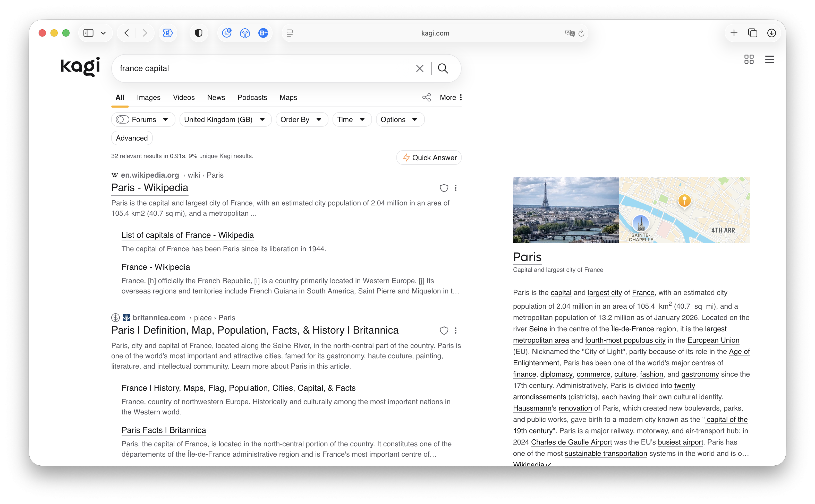Click the blue B+ extension icon
Image resolution: width=815 pixels, height=504 pixels.
point(264,33)
